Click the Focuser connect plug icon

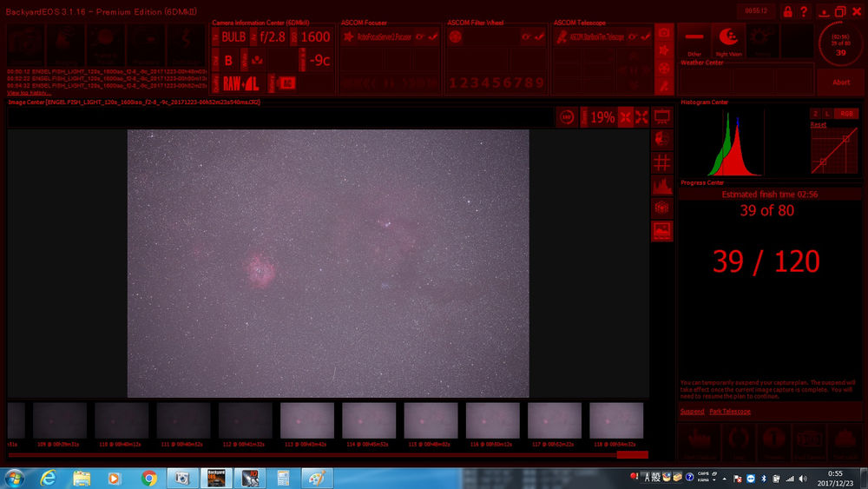pyautogui.click(x=420, y=37)
